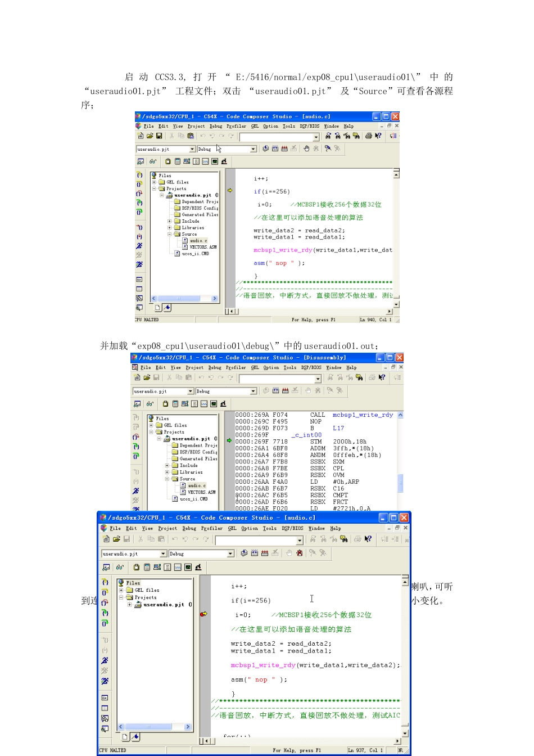Image resolution: width=534 pixels, height=756 pixels.
Task: Click Open file icon in Disassembly window toolbar
Action: click(147, 377)
